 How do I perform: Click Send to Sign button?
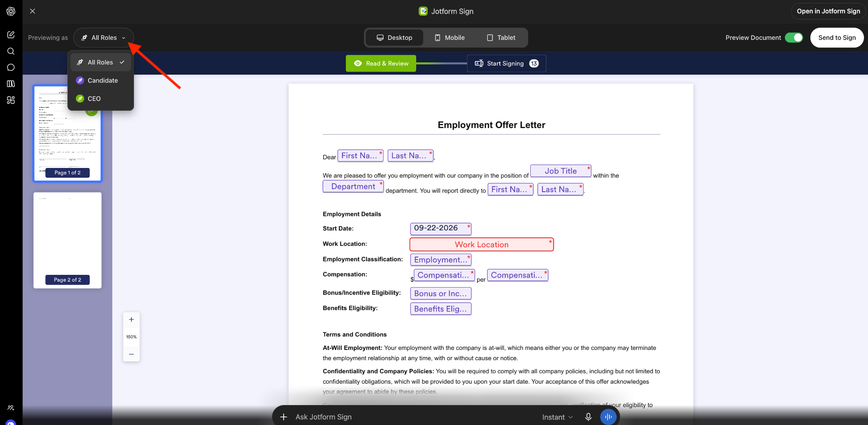coord(837,38)
